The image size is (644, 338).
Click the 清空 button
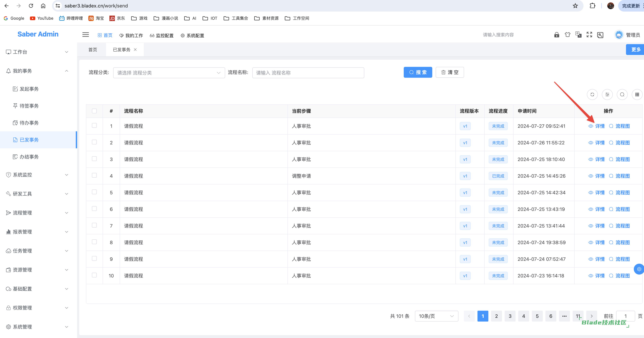(x=450, y=72)
